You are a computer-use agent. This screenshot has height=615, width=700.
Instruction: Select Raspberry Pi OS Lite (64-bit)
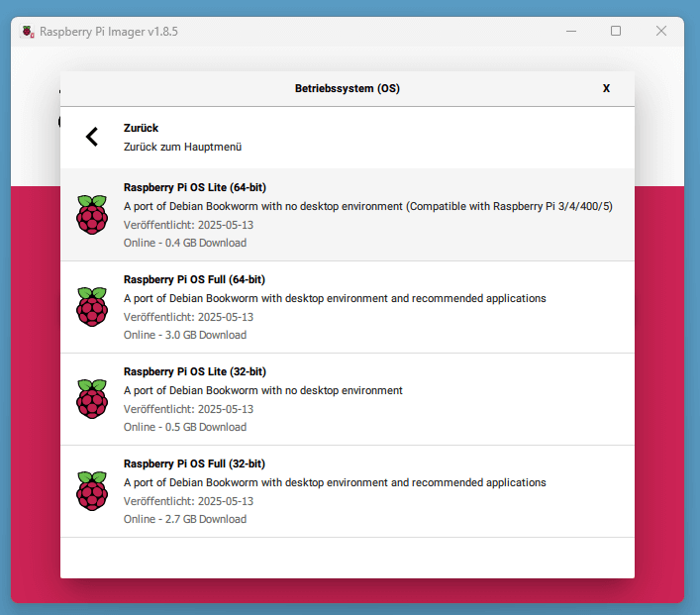point(348,215)
